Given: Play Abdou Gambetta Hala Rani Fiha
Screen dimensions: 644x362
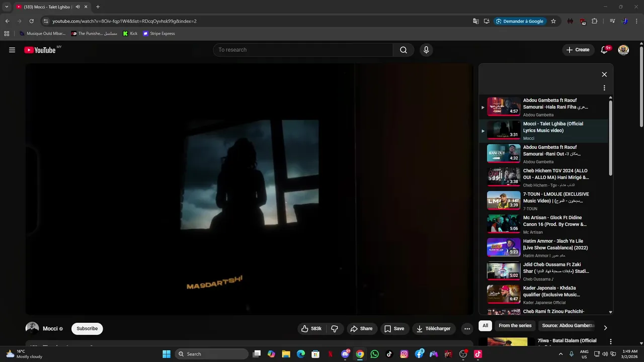Looking at the screenshot, I should pyautogui.click(x=543, y=107).
